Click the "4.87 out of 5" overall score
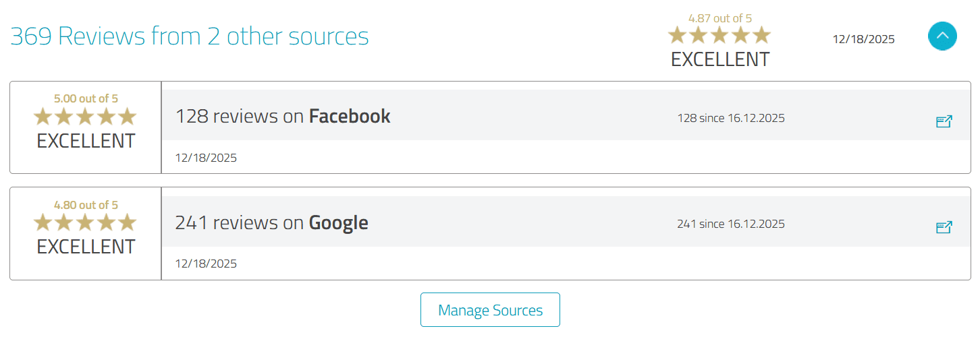Screen dimensions: 980x337 719,18
